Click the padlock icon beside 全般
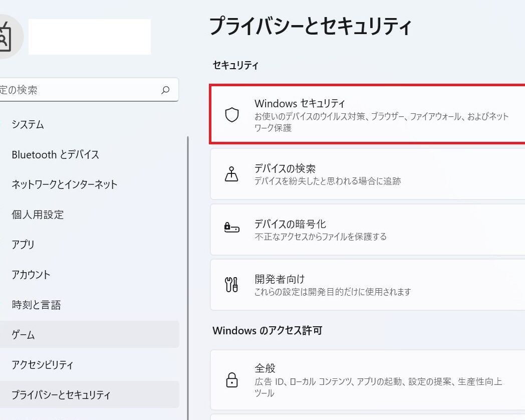The height and width of the screenshot is (420, 525). [232, 380]
